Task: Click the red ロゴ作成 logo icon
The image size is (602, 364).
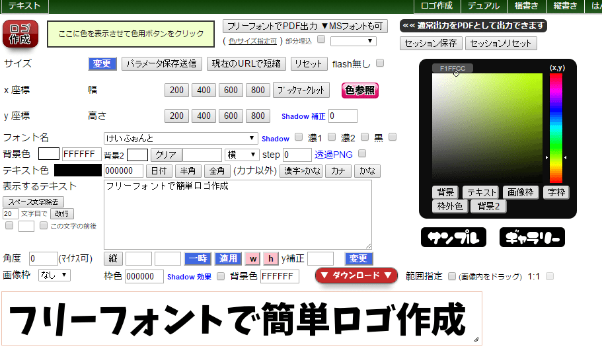Action: (20, 33)
